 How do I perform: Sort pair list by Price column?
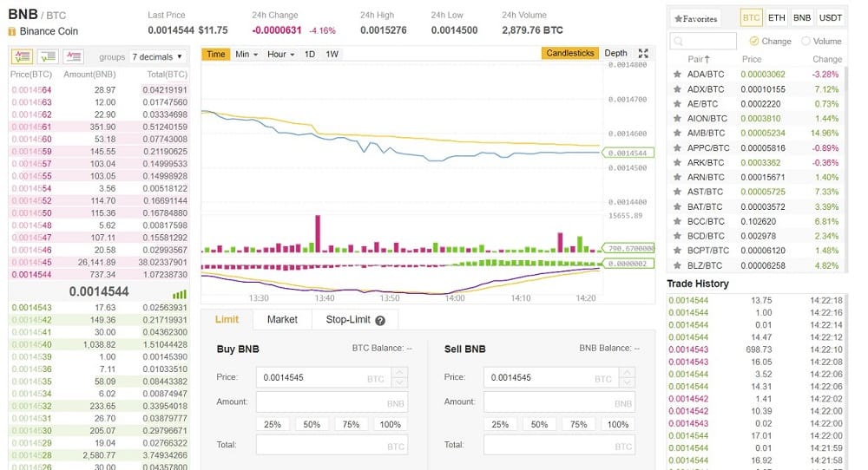(752, 59)
